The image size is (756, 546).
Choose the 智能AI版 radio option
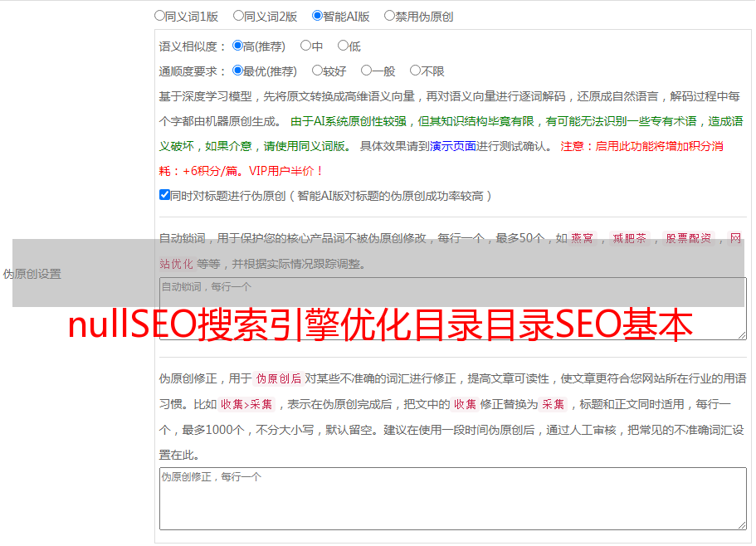(317, 16)
